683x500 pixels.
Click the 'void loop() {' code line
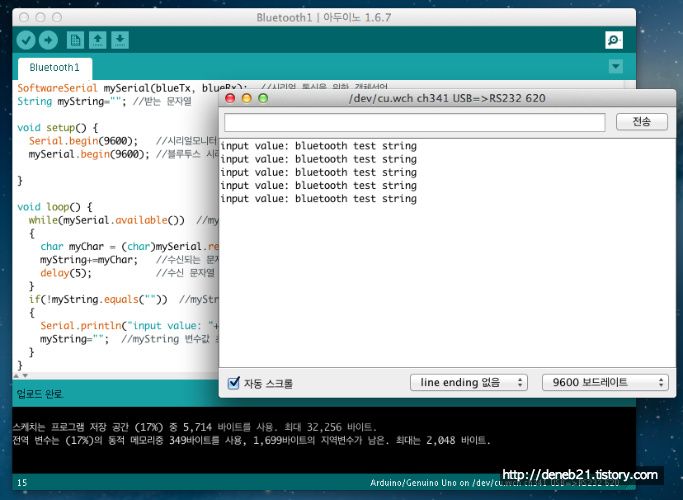(54, 207)
